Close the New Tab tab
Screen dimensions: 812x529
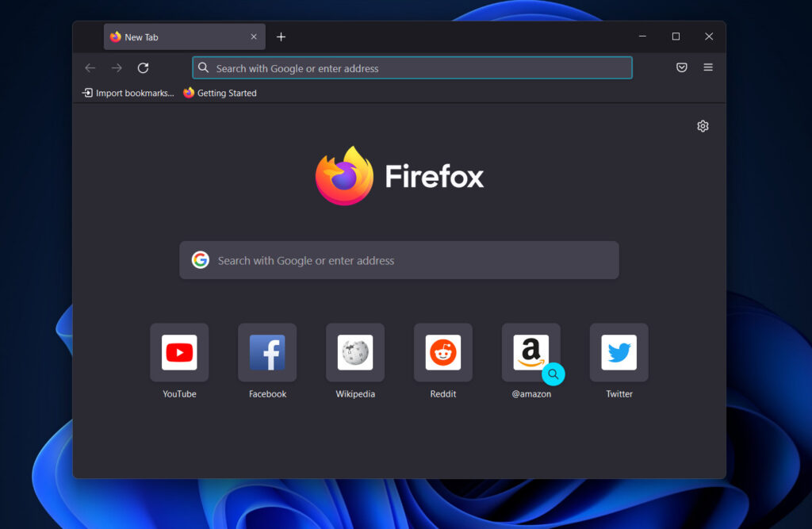(254, 36)
